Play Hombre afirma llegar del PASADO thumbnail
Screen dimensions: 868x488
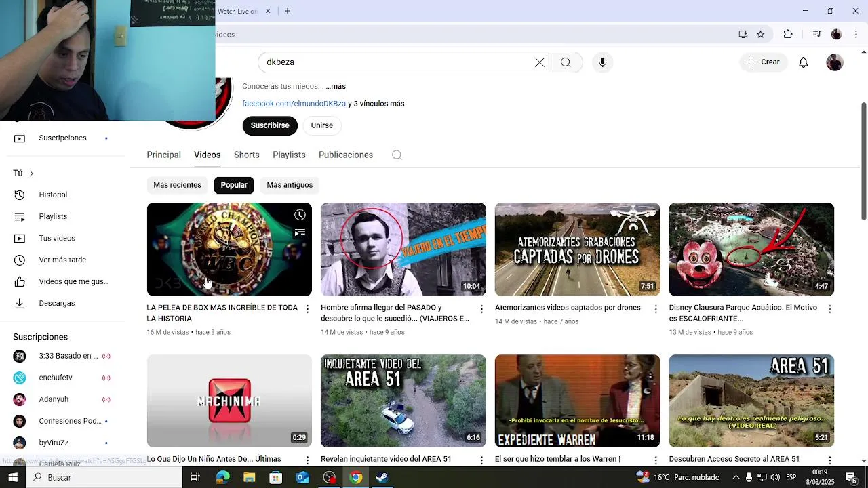point(403,249)
